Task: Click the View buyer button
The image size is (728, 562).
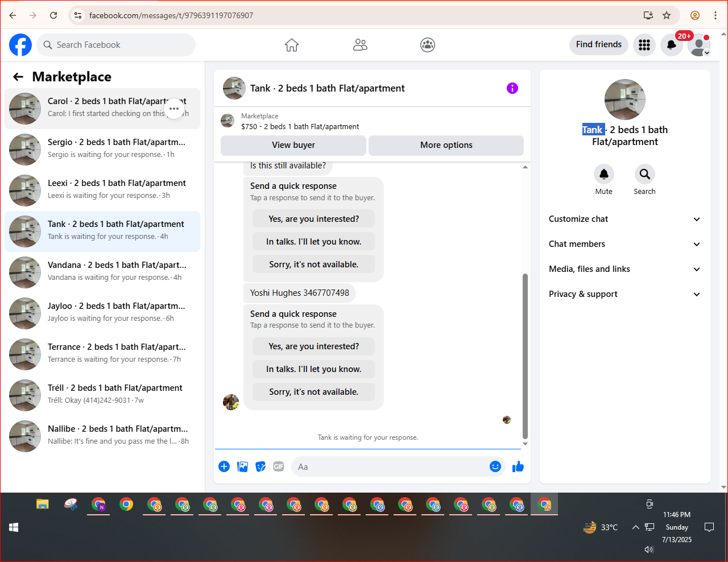Action: pos(293,145)
